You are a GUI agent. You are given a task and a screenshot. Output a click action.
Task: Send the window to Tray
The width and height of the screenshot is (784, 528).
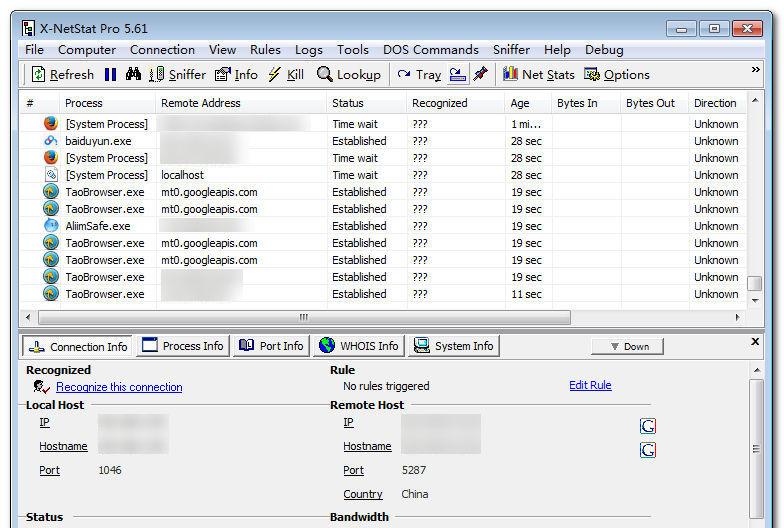[x=419, y=74]
